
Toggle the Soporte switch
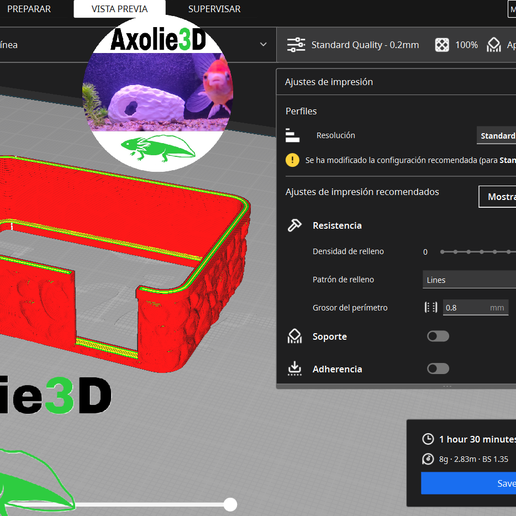tap(438, 336)
